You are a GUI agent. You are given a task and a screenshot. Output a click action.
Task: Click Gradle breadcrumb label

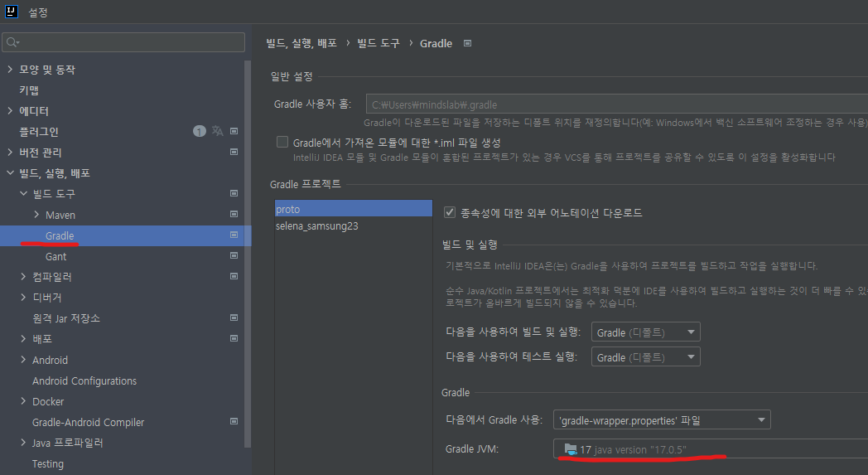(436, 43)
